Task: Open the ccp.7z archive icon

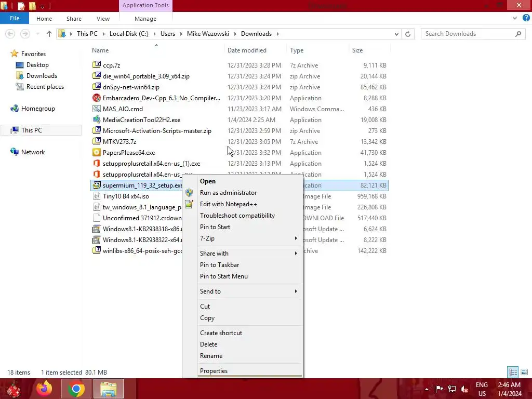Action: tap(97, 64)
